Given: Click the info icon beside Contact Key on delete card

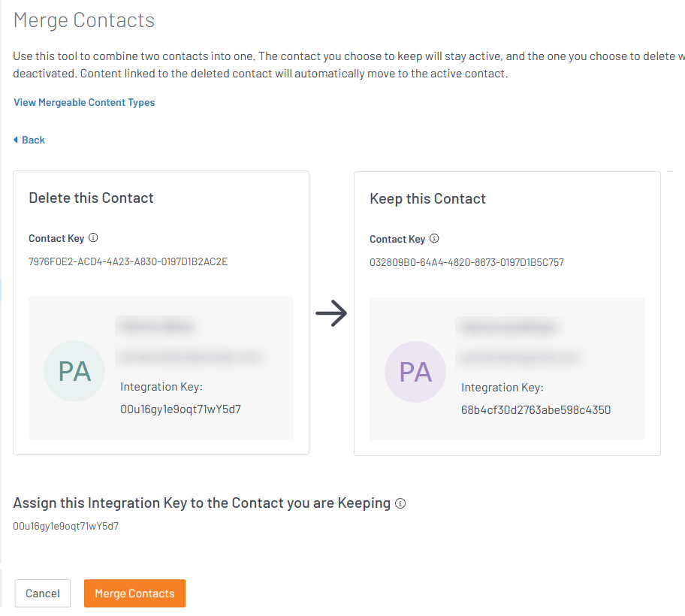Looking at the screenshot, I should 93,237.
